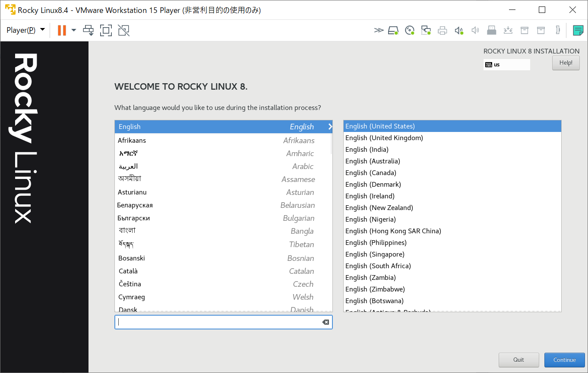This screenshot has height=373, width=588.
Task: Choose English (Australia) locale
Action: coord(452,161)
